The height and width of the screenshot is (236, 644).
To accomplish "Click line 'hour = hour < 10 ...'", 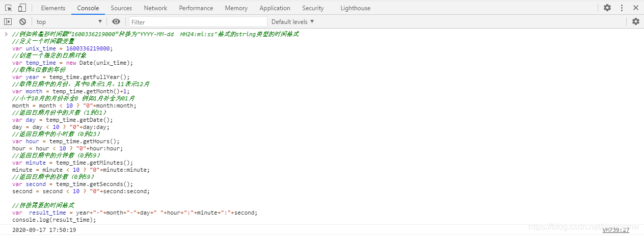I will pos(68,148).
